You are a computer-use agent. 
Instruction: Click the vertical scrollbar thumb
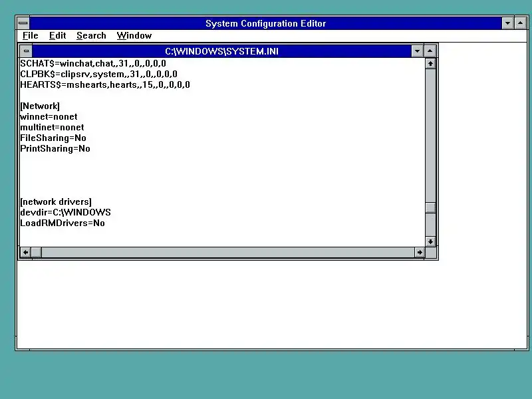[430, 207]
